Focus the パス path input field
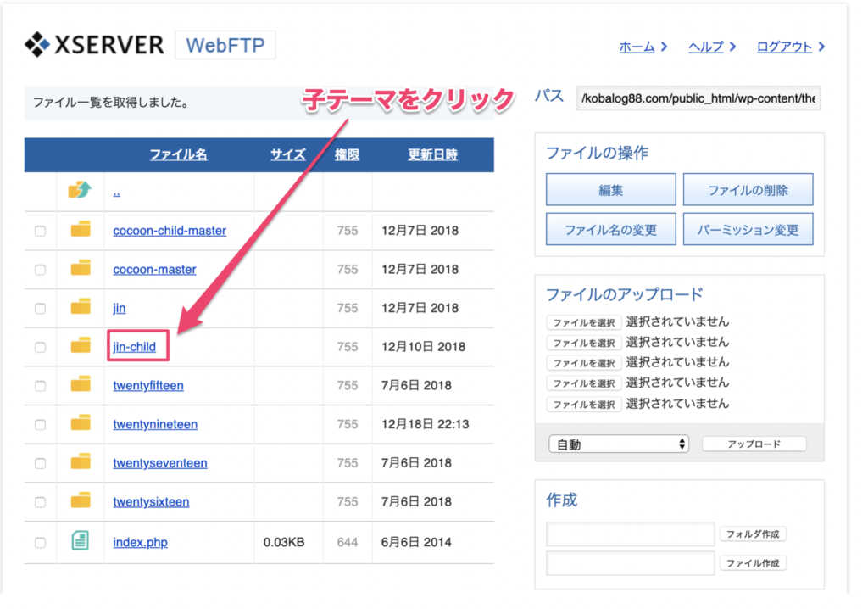Screen dimensions: 868x609 tap(698, 98)
